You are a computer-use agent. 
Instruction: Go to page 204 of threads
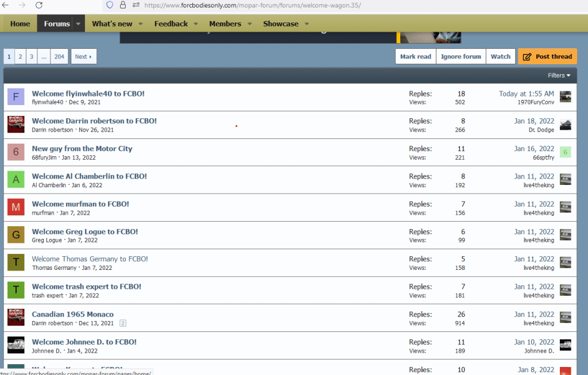[59, 56]
